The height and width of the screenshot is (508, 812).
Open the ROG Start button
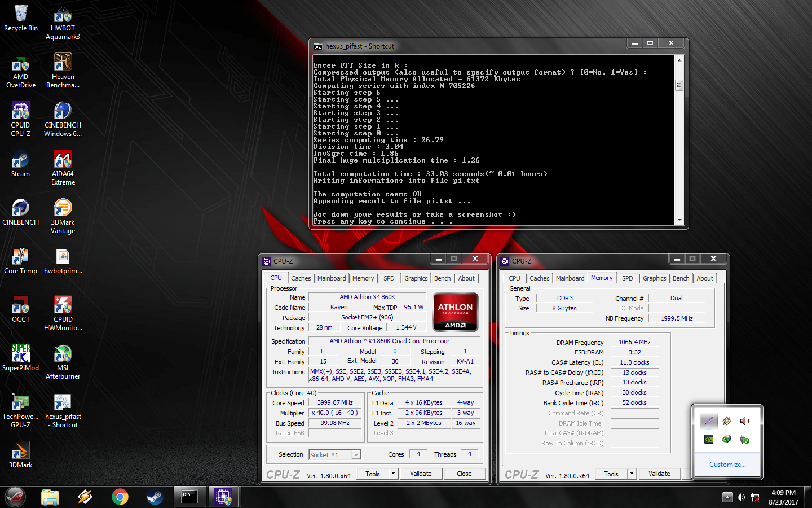pos(15,497)
